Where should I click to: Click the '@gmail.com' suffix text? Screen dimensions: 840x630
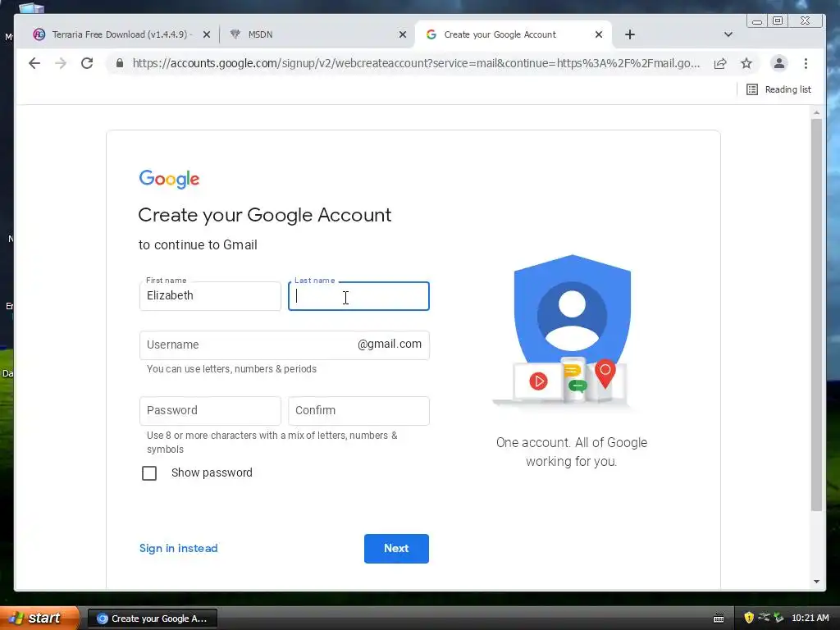coord(390,344)
